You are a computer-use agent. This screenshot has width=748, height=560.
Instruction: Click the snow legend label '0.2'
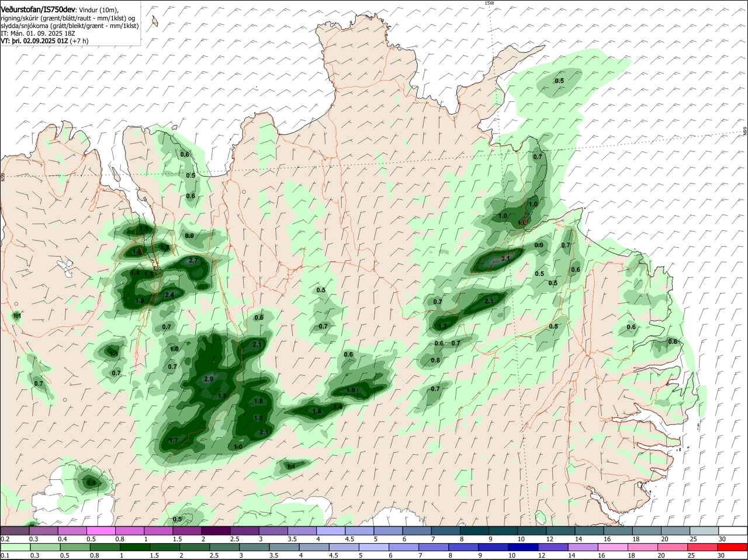click(5, 539)
